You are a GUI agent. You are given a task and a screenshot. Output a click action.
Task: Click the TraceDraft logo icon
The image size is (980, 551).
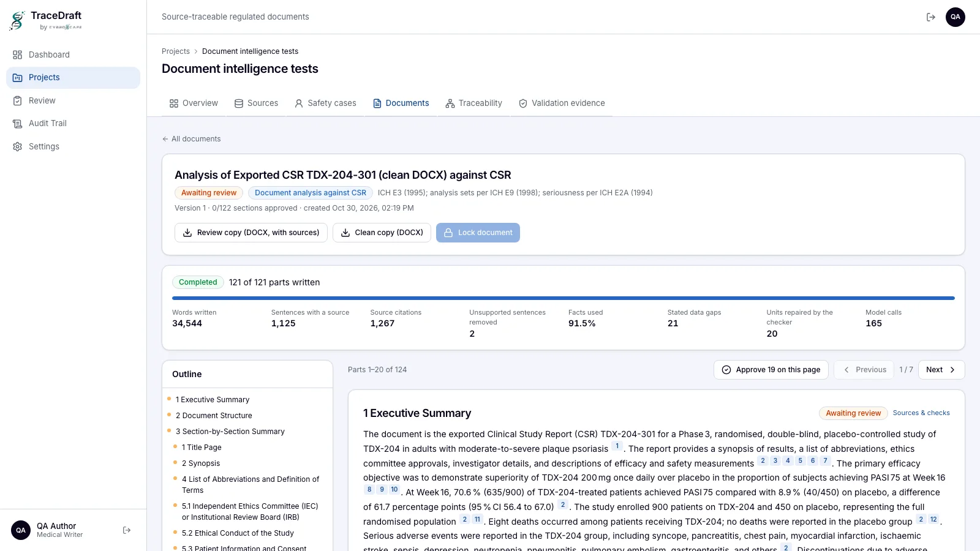17,20
